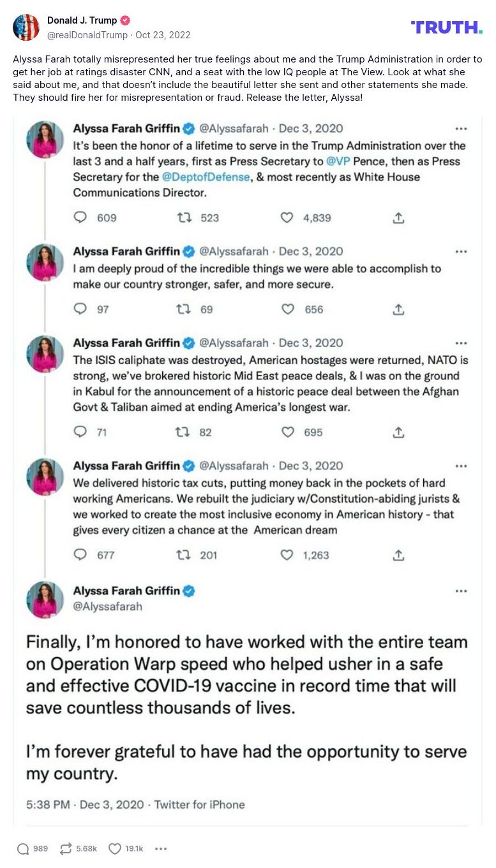Click the @realDonaldTrump handle

point(87,35)
